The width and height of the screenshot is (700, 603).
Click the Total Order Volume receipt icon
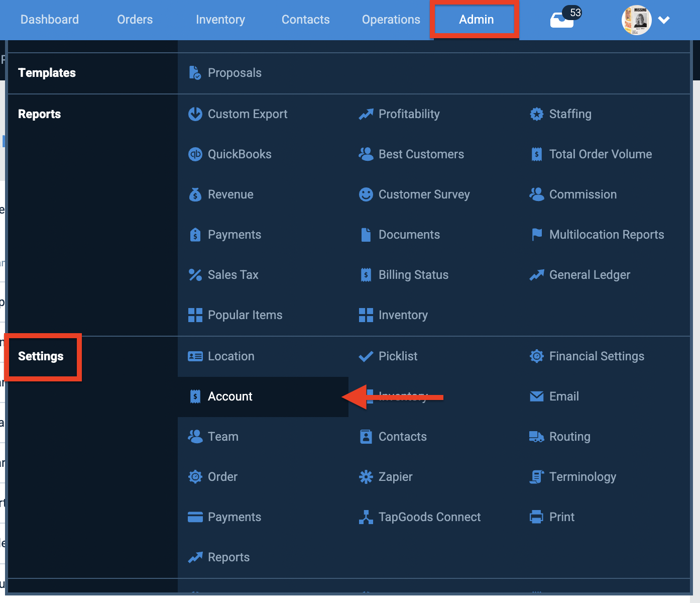[x=536, y=154]
